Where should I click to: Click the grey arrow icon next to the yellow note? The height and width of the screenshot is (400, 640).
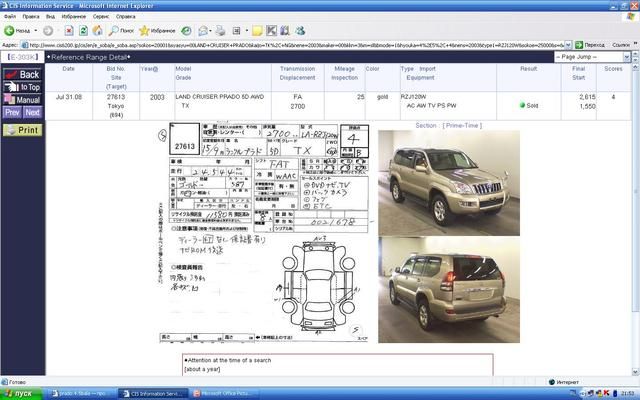[x=271, y=31]
